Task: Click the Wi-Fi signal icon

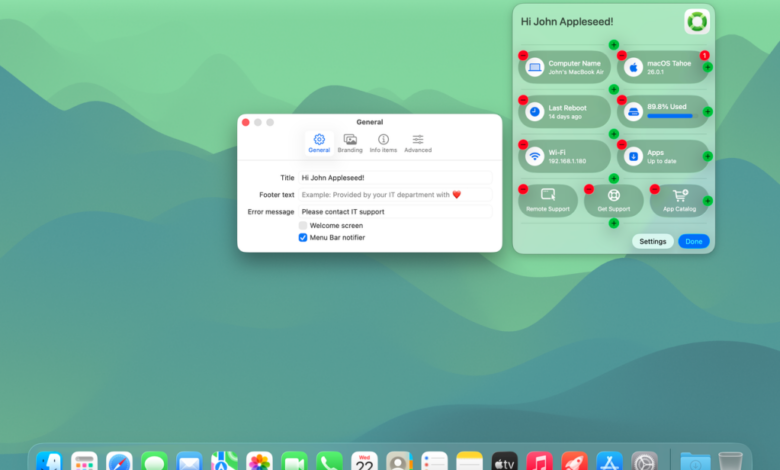Action: point(535,156)
